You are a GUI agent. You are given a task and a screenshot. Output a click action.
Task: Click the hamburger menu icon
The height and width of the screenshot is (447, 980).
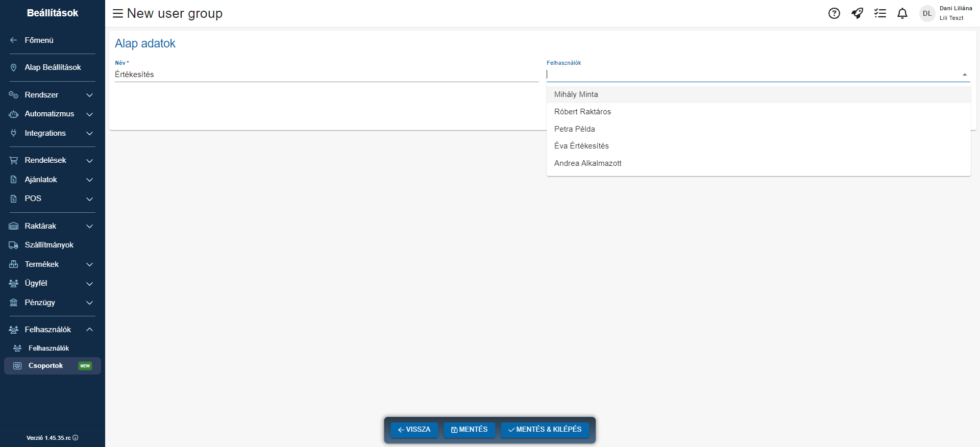(x=117, y=13)
